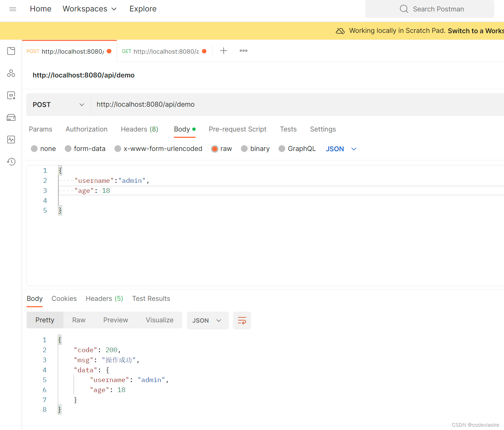This screenshot has width=504, height=430.
Task: Click "username": "admin" in the response
Action: (129, 380)
